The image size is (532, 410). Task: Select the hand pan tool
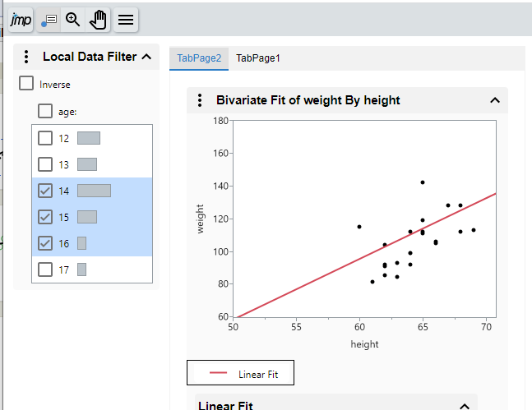(99, 19)
